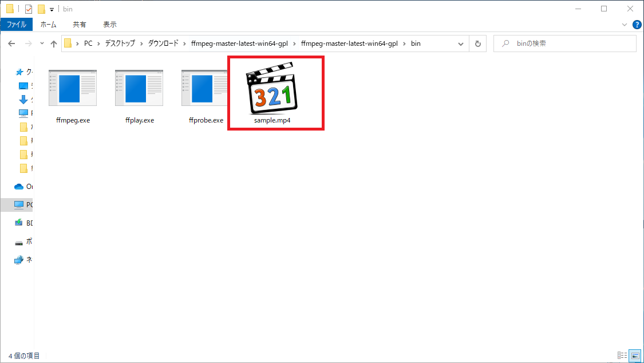The width and height of the screenshot is (644, 363).
Task: Click the binの検索 search box
Action: pos(565,44)
